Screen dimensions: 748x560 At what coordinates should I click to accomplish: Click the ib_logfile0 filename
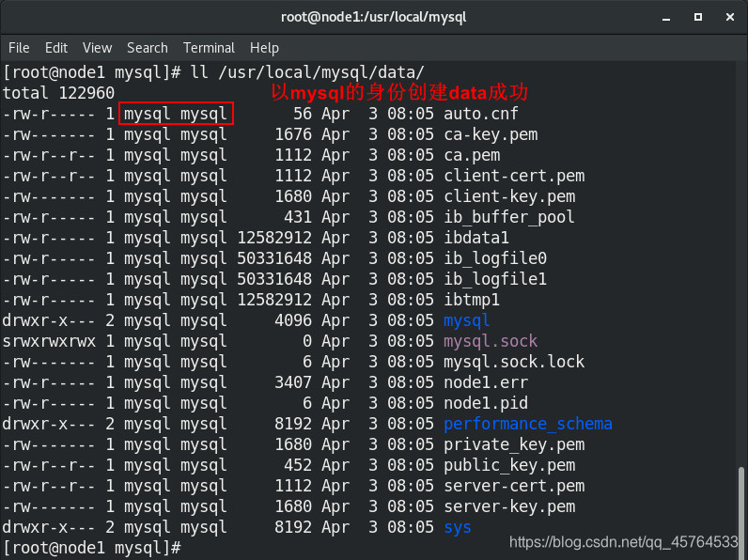pos(495,258)
